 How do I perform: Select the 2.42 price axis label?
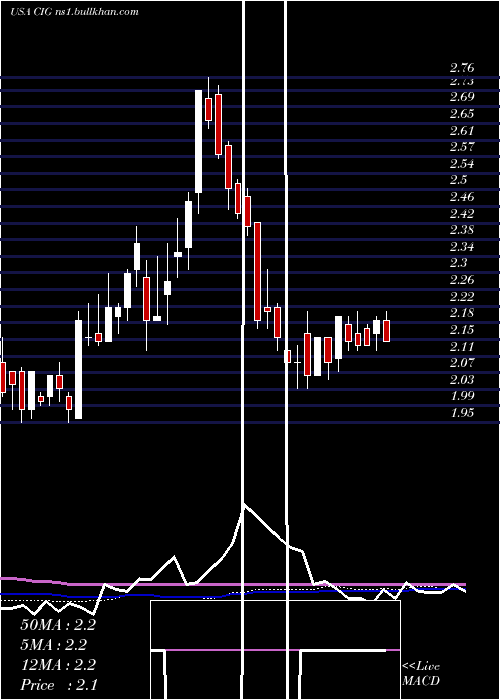462,213
